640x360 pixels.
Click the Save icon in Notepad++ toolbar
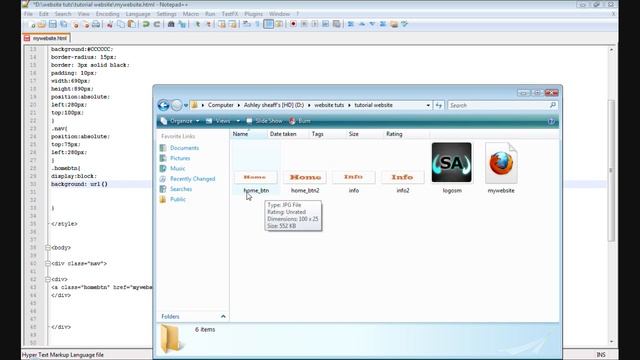53,24
